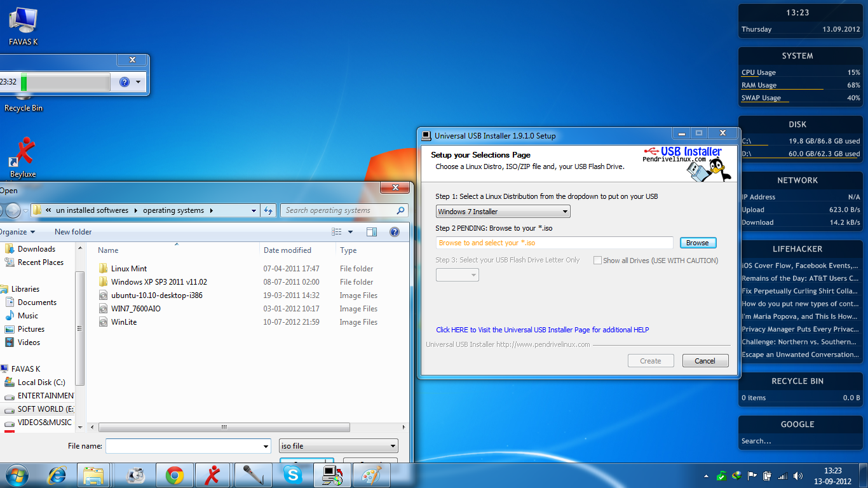
Task: Open the volume speaker tray icon
Action: tap(798, 475)
